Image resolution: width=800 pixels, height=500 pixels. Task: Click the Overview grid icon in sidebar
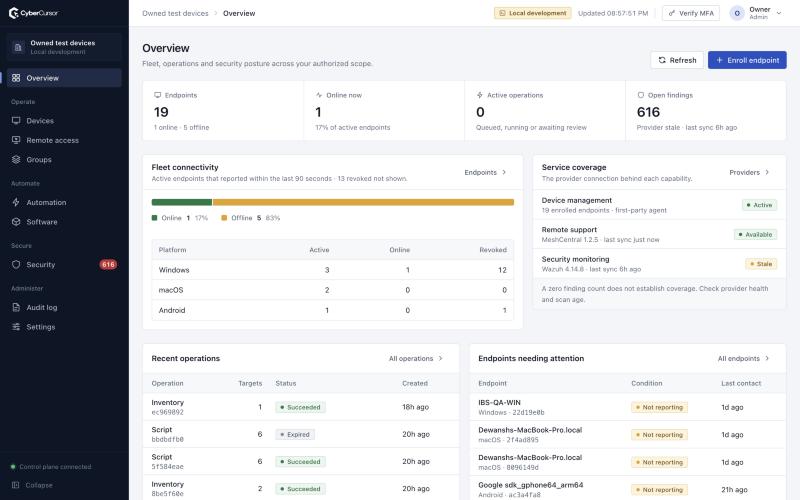point(16,78)
